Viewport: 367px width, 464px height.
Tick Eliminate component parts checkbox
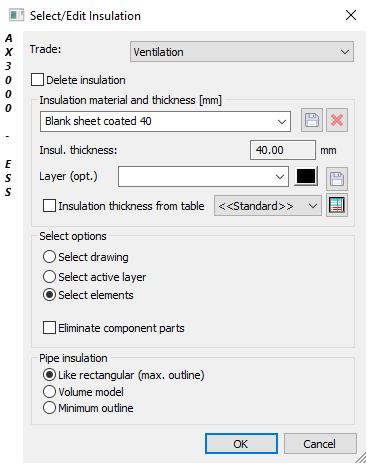[x=49, y=328]
